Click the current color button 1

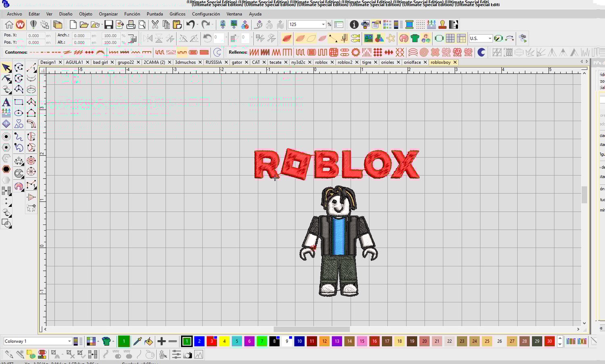click(x=124, y=341)
